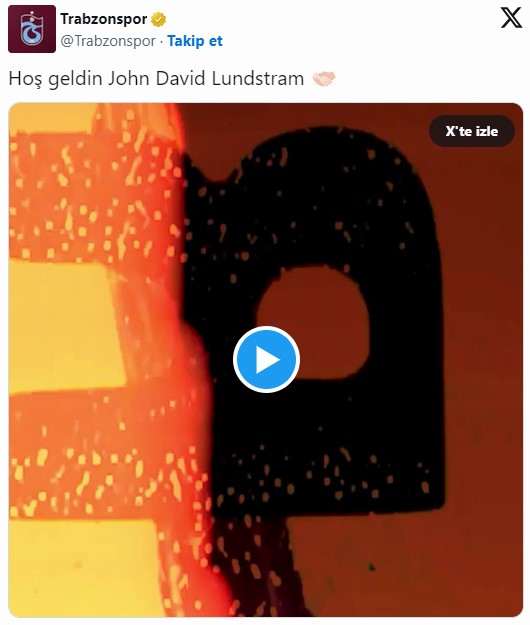Click the Trabzonspor club crest avatar
This screenshot has height=625, width=530.
(x=32, y=29)
